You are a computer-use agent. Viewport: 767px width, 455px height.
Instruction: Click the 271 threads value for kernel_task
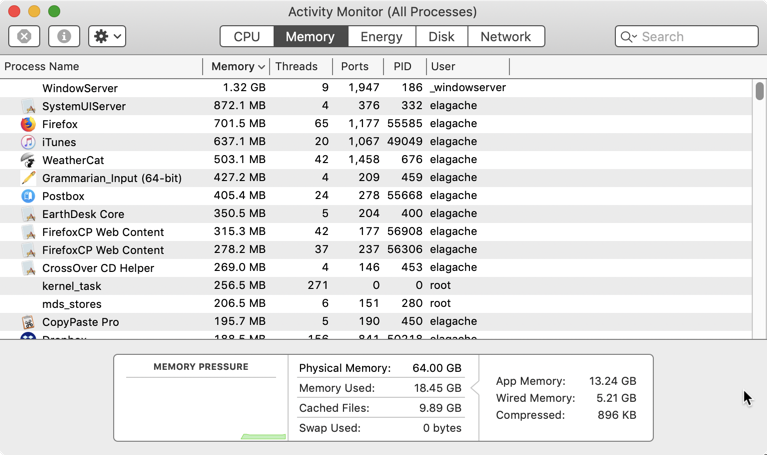tap(318, 285)
